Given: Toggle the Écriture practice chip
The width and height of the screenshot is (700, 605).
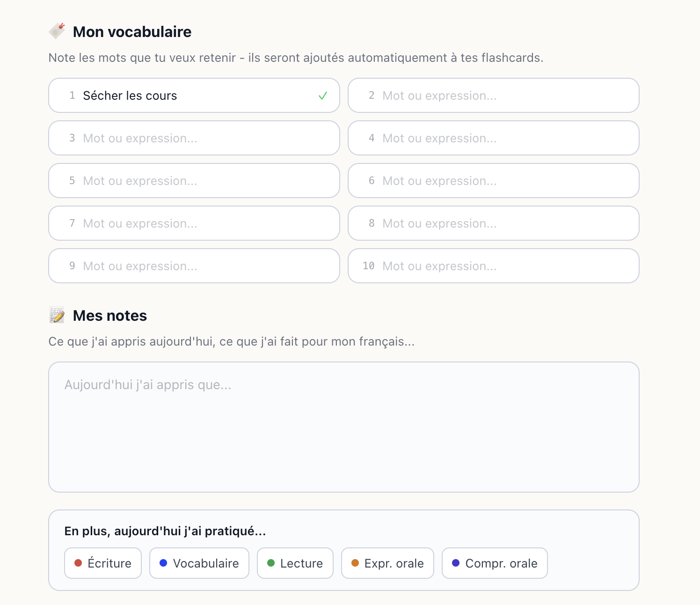Looking at the screenshot, I should (103, 563).
